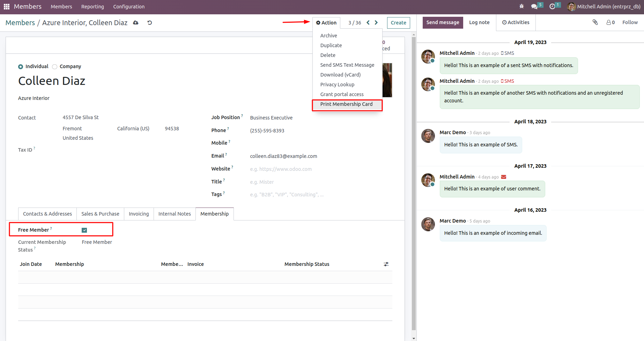Open the apps grid home menu
Viewport: 644px width, 341px height.
coord(6,7)
